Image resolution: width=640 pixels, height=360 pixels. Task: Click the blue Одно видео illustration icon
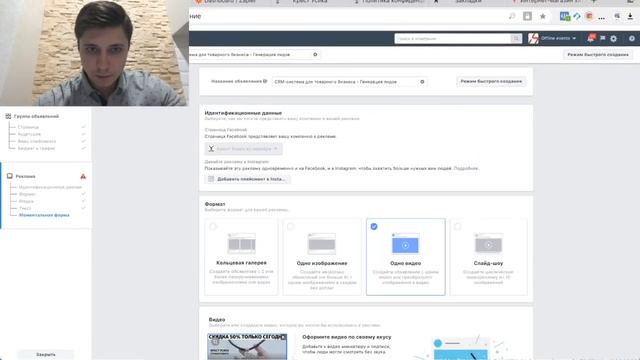pyautogui.click(x=405, y=243)
